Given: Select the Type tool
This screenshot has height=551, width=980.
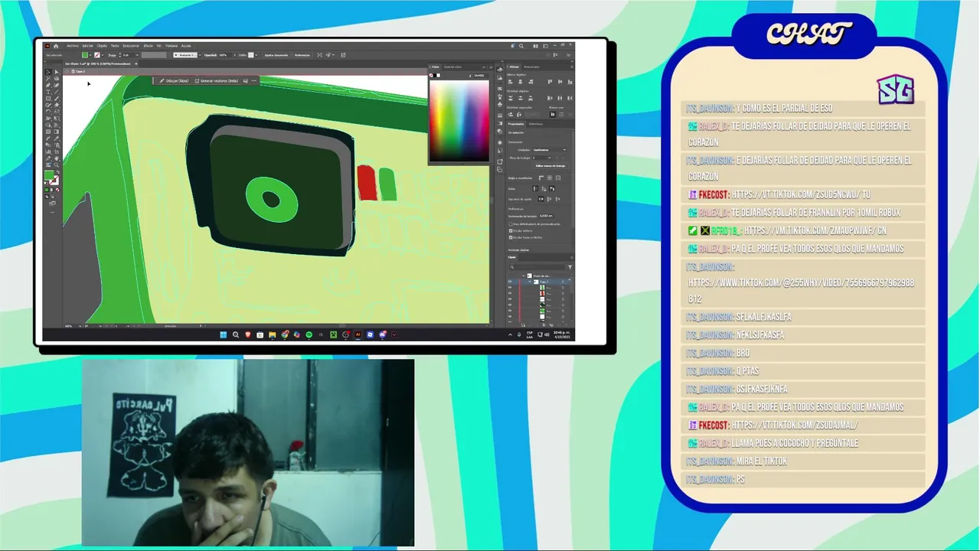Looking at the screenshot, I should click(x=48, y=92).
